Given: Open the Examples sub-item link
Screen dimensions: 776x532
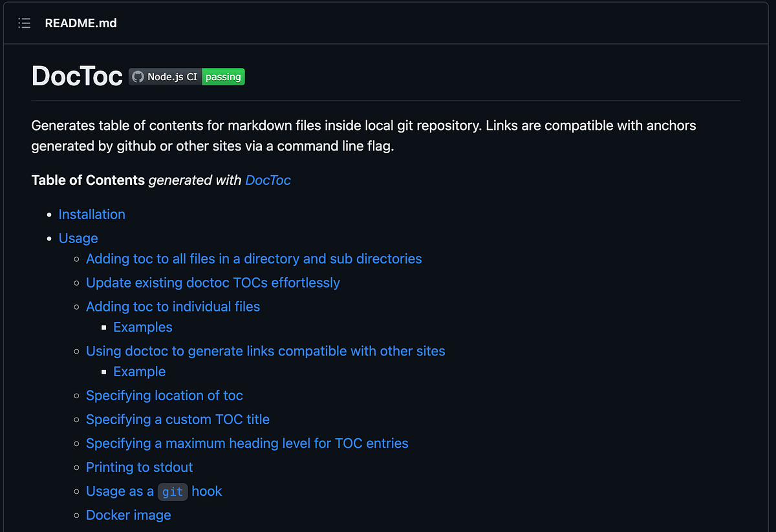Looking at the screenshot, I should 142,327.
